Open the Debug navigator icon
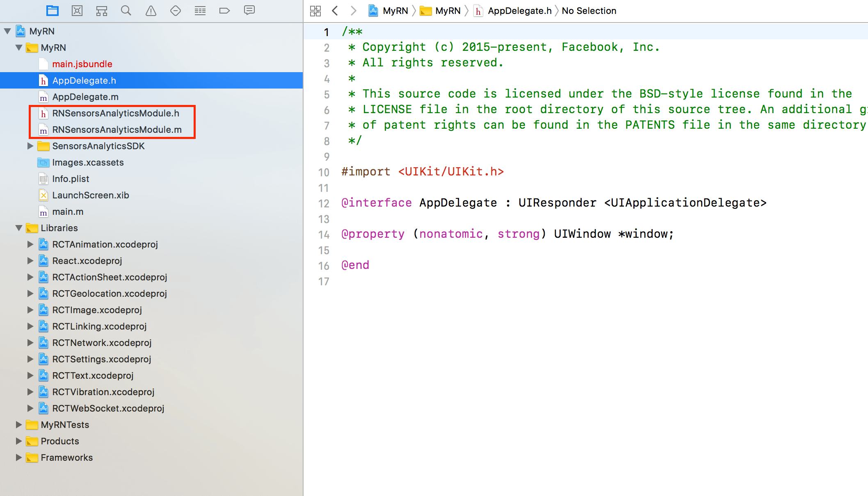868x496 pixels. click(200, 11)
